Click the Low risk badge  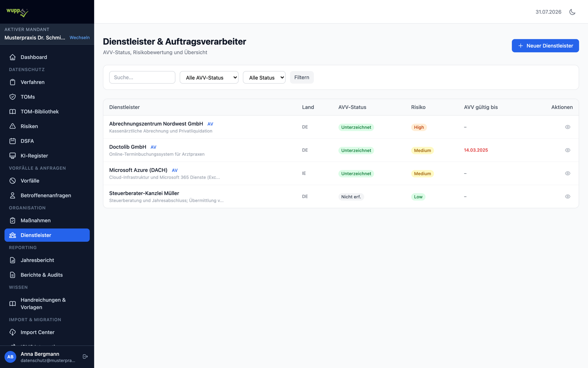pyautogui.click(x=418, y=197)
